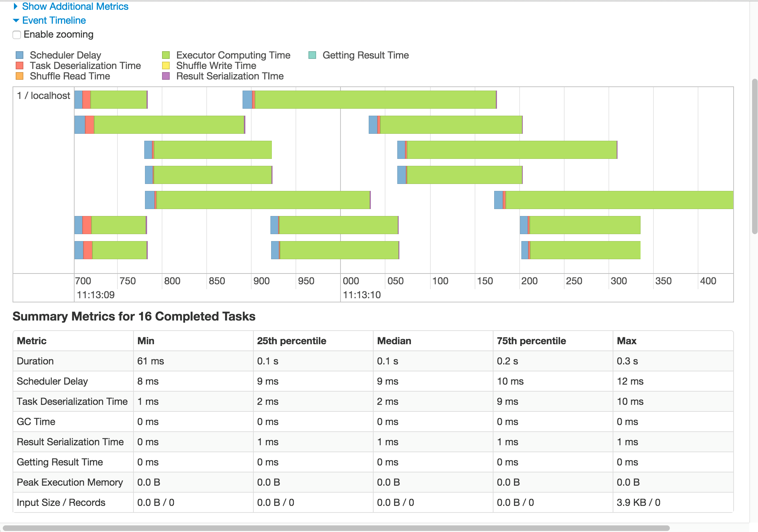Screen dimensions: 758x532
Task: Click '3.9 KB / 0' Input Size max
Action: pos(638,502)
